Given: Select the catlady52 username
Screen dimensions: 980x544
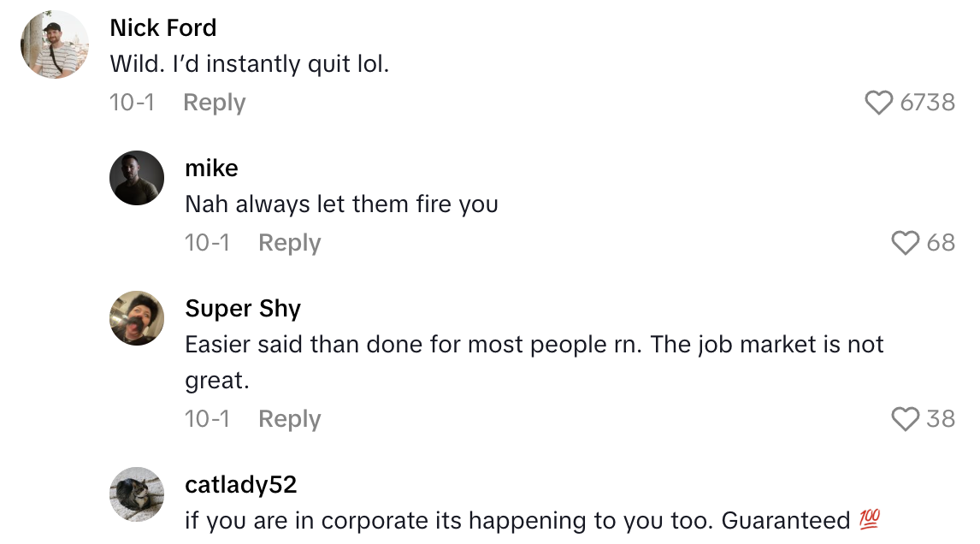Looking at the screenshot, I should coord(240,485).
